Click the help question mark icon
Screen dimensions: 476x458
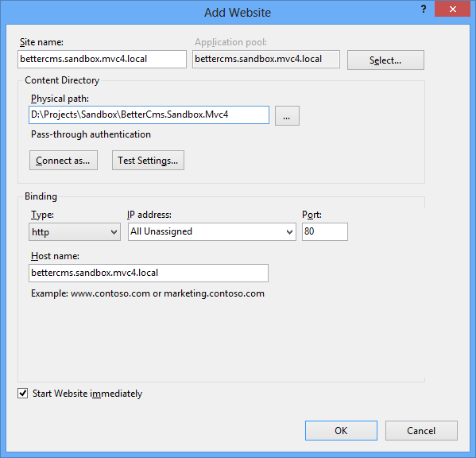(424, 10)
